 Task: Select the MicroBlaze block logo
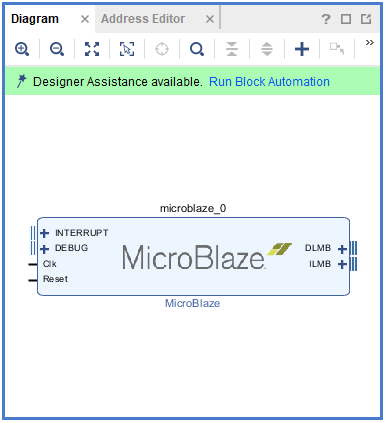pos(207,256)
